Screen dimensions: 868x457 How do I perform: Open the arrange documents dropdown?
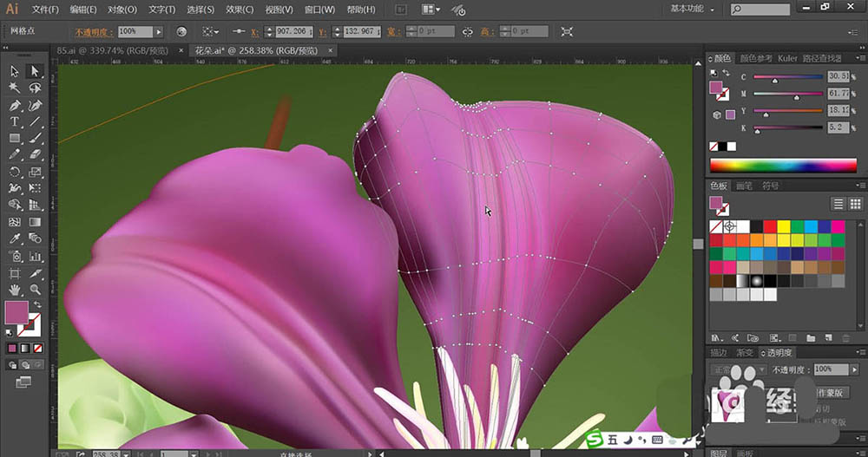click(433, 10)
